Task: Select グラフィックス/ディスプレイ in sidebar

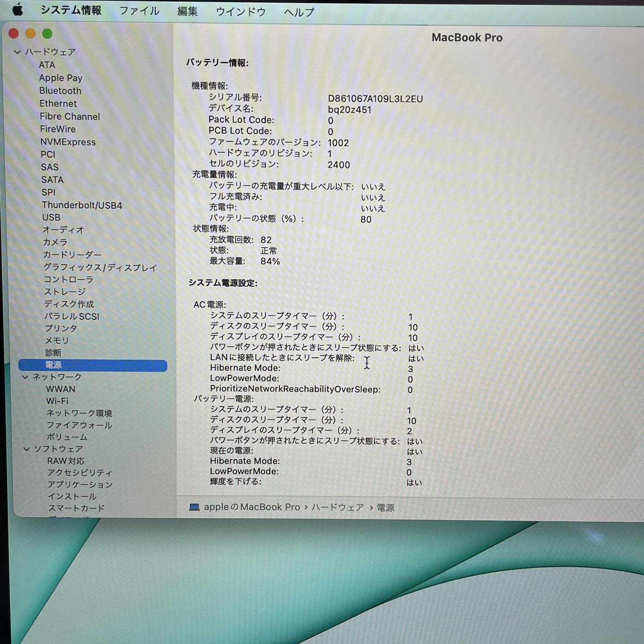Action: [100, 267]
